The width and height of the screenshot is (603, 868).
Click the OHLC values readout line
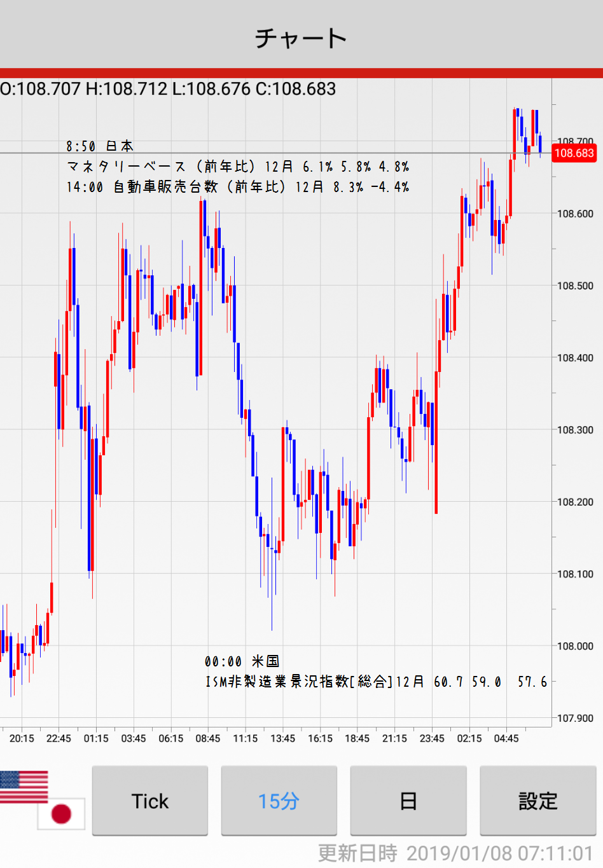168,89
